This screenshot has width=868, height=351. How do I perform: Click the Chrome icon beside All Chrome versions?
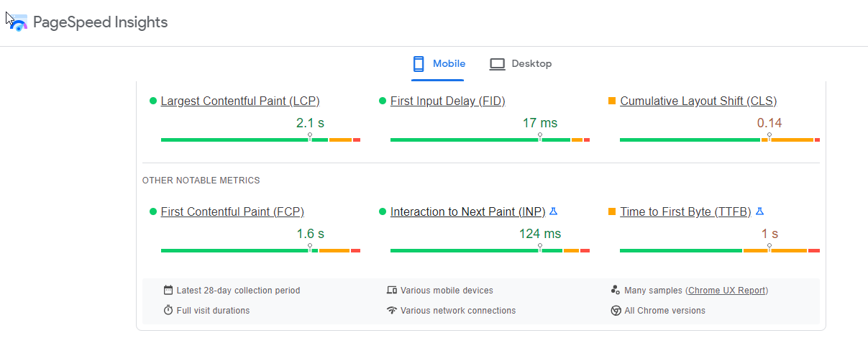pyautogui.click(x=616, y=311)
